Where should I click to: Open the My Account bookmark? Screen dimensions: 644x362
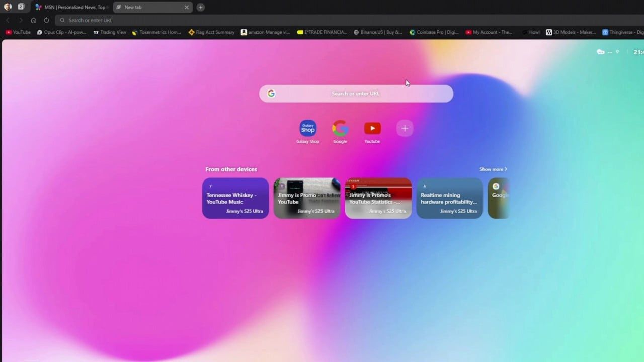(x=489, y=32)
